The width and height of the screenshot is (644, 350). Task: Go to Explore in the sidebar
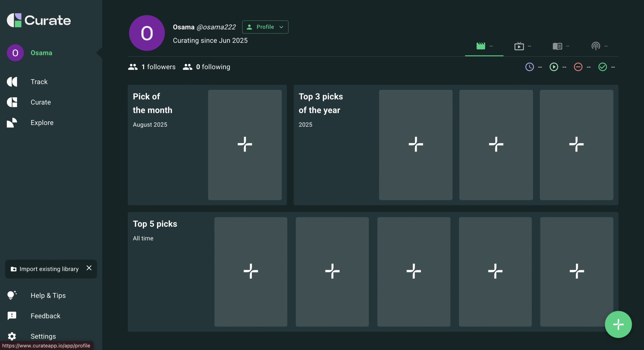42,123
